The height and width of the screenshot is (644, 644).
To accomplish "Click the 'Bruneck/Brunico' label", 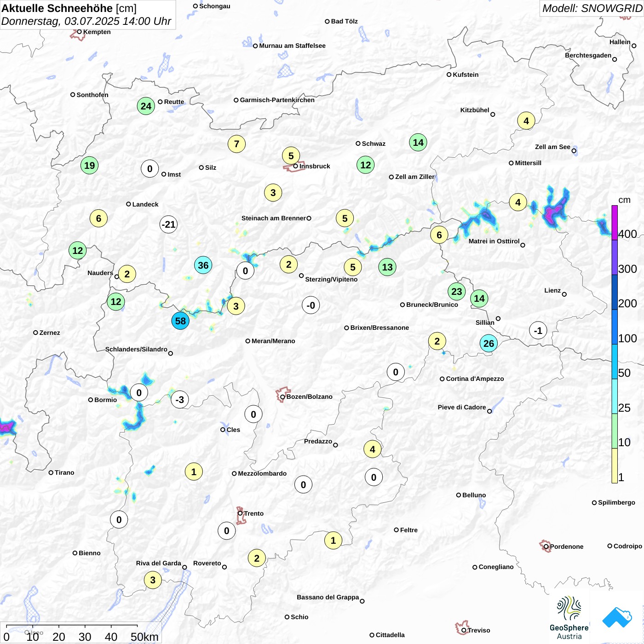I will pos(432,305).
